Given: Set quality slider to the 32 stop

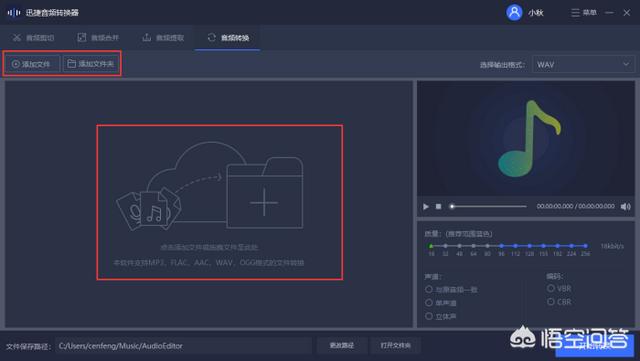Looking at the screenshot, I should point(445,246).
